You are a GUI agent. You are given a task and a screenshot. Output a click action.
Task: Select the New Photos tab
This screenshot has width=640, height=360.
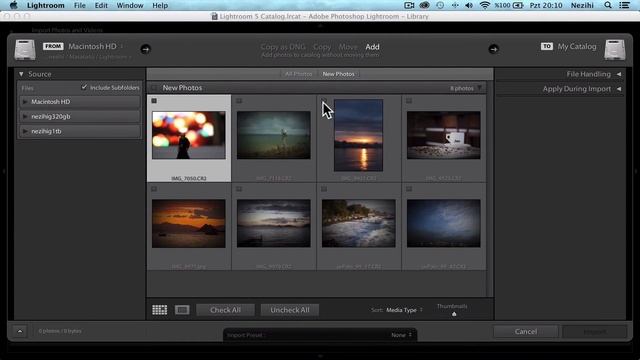coord(338,74)
